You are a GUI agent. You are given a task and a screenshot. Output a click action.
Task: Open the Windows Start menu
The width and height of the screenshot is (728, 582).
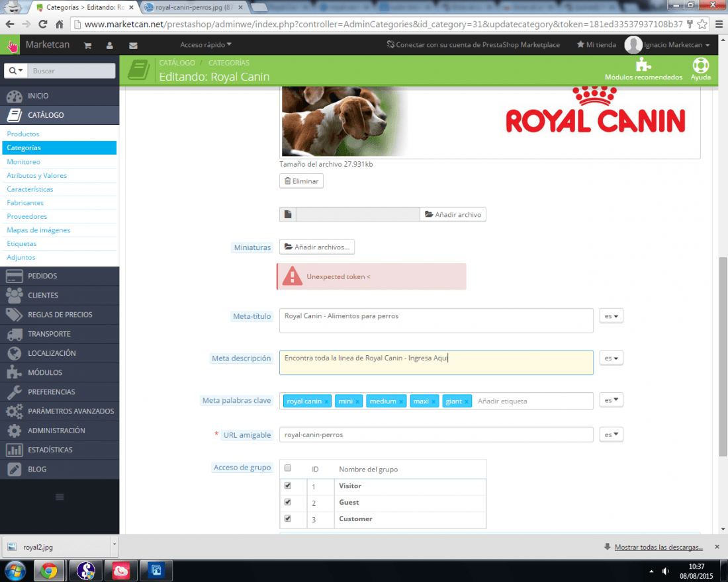point(15,570)
